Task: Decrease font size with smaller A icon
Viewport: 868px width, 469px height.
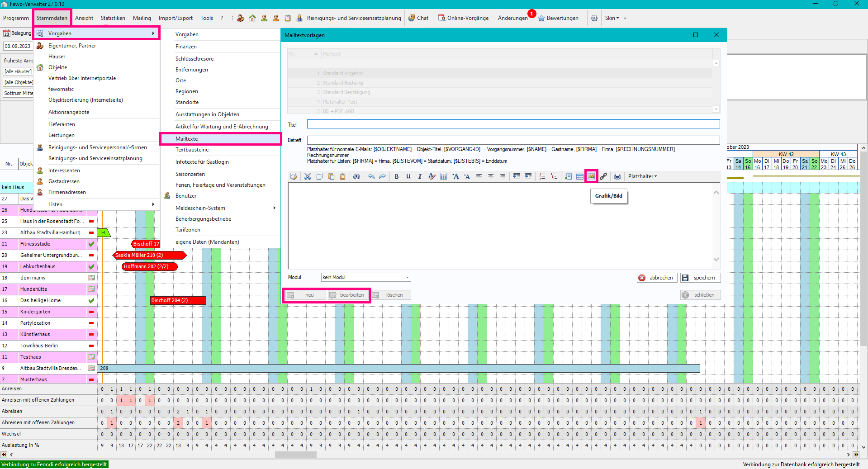Action: point(467,176)
